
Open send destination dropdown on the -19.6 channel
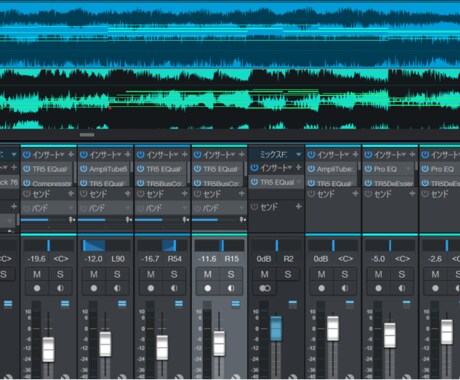point(70,208)
